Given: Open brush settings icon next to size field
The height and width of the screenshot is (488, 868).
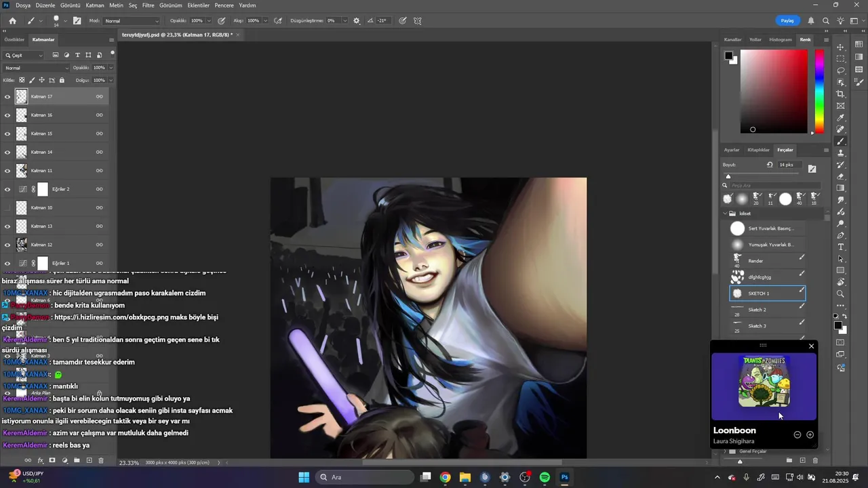Looking at the screenshot, I should 812,168.
